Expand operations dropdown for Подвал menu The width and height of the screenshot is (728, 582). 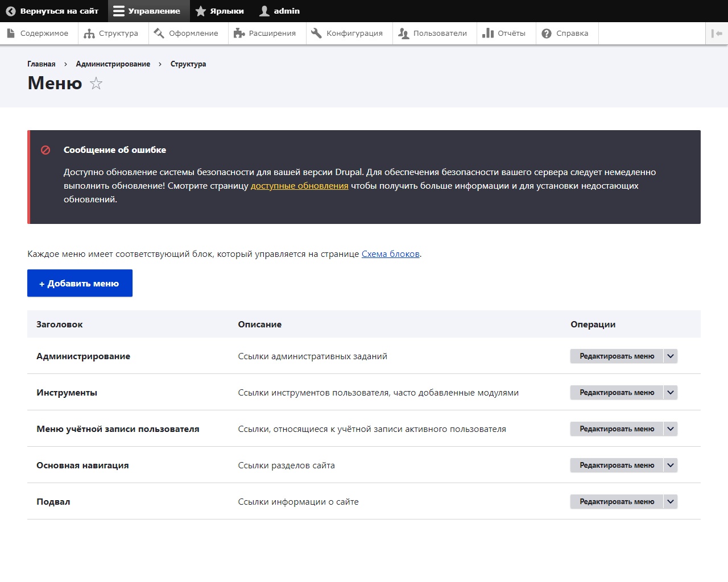[x=671, y=502]
